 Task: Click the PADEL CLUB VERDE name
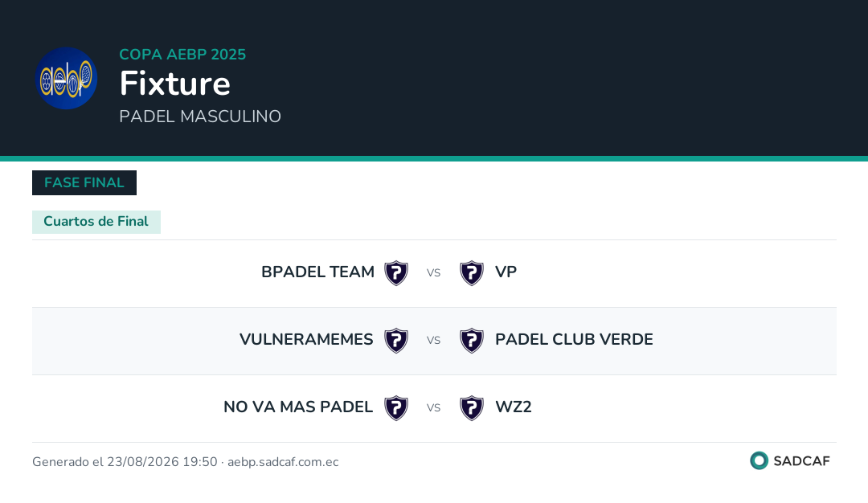point(574,340)
